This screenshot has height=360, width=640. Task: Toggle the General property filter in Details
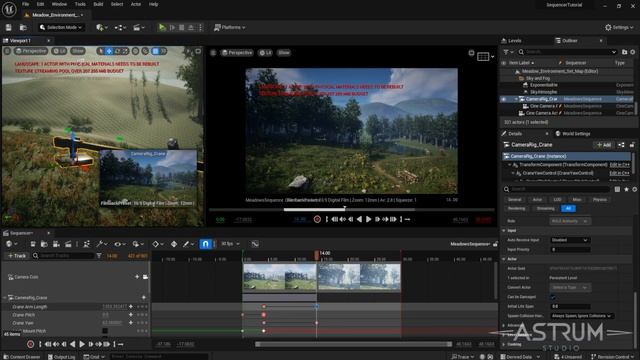click(514, 200)
